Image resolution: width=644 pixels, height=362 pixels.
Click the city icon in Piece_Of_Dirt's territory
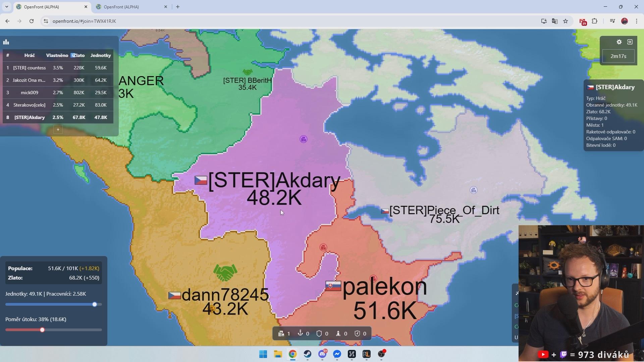[x=474, y=190]
